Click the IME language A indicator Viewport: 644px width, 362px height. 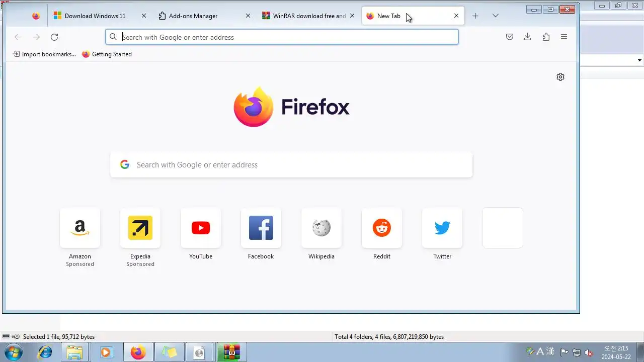coord(540,352)
